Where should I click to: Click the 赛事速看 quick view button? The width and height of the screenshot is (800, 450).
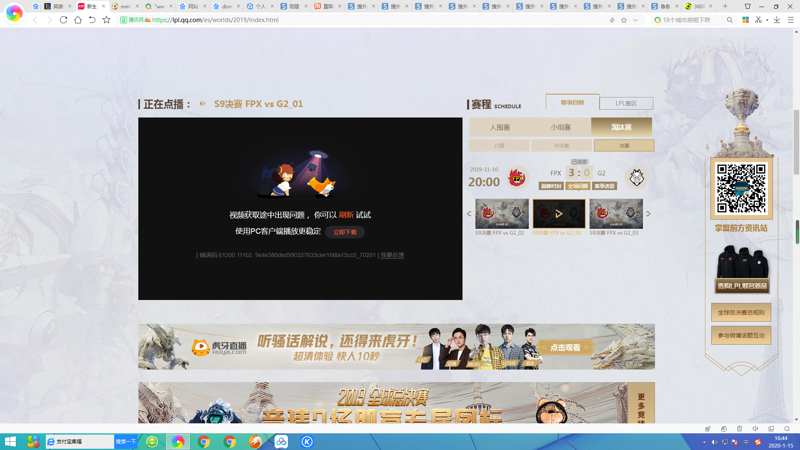point(605,186)
